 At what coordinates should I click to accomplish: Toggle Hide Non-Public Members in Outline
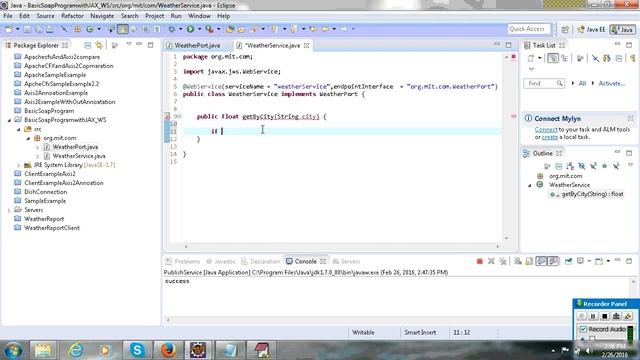click(604, 166)
